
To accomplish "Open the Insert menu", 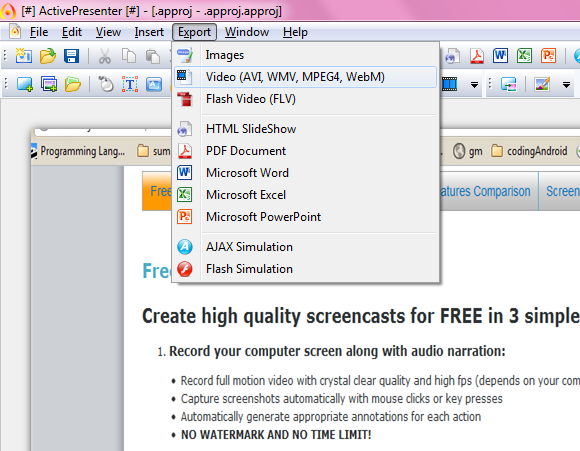I will 149,32.
